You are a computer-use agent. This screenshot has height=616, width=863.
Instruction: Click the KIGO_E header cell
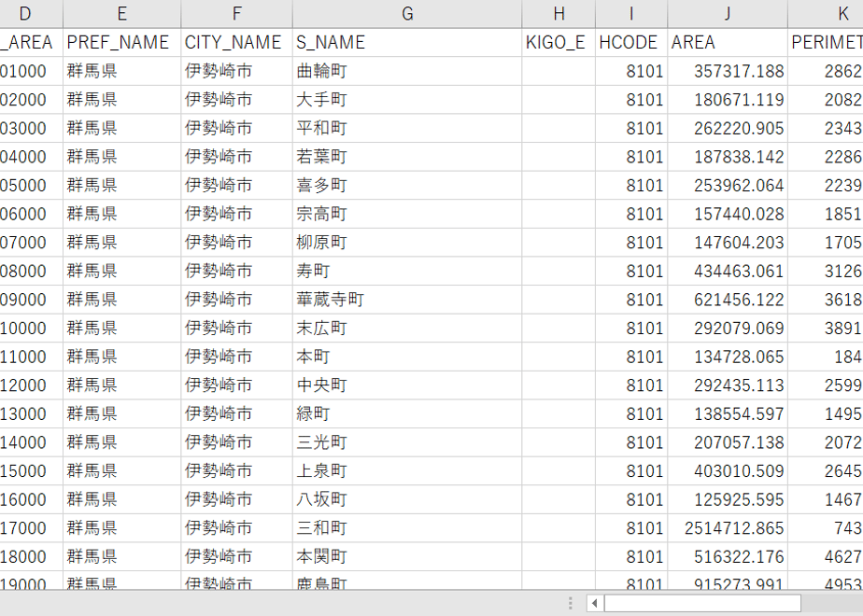click(559, 42)
